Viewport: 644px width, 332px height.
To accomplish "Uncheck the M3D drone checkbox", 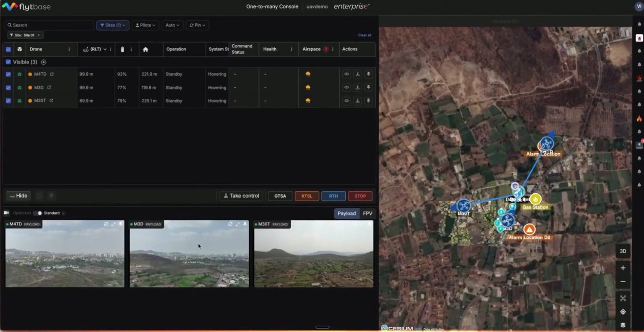I will coord(8,87).
